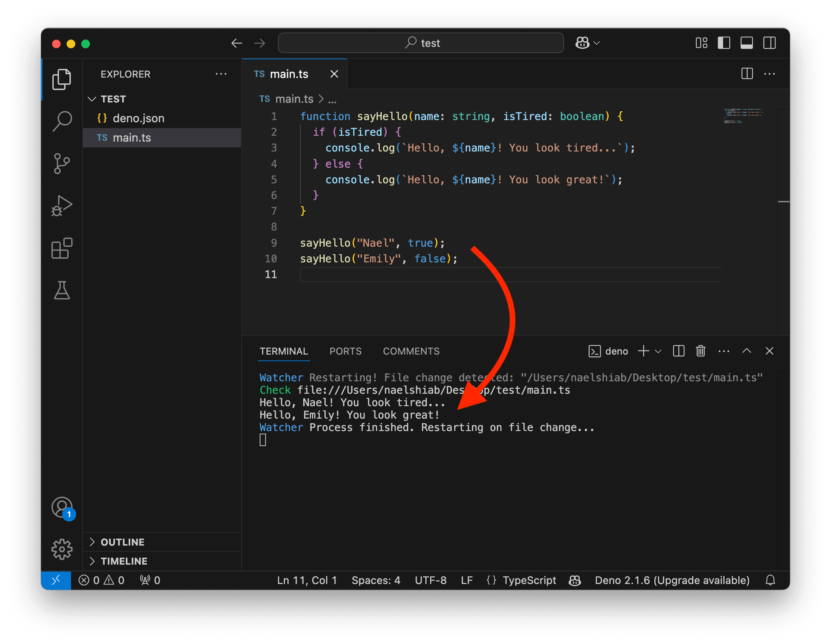Select language mode TypeScript in status bar

click(x=529, y=580)
